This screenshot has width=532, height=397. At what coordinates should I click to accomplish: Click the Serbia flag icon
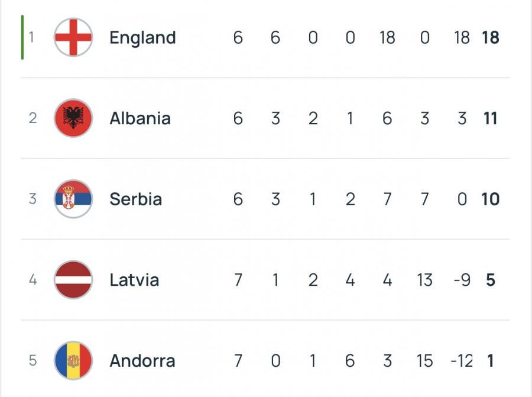click(73, 199)
